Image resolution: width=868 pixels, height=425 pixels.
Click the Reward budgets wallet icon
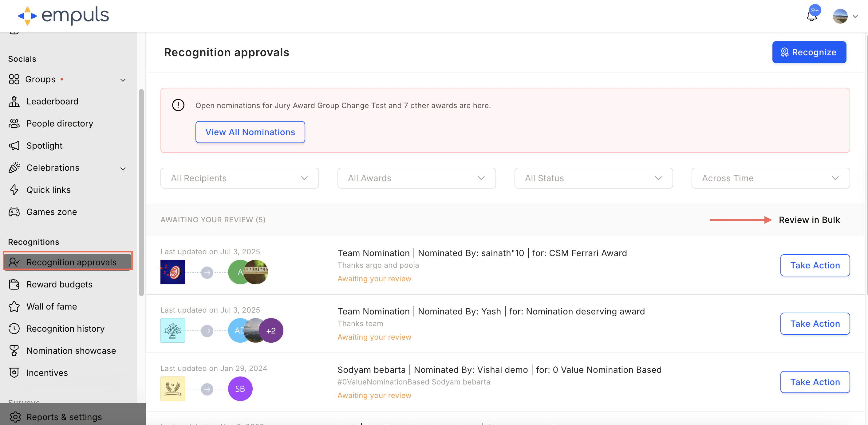coord(14,284)
